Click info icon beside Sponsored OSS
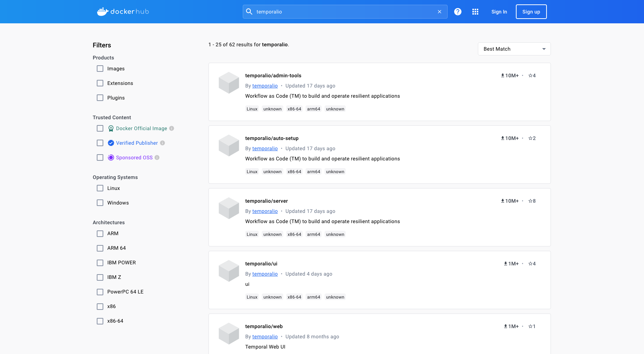644x354 pixels. 157,157
